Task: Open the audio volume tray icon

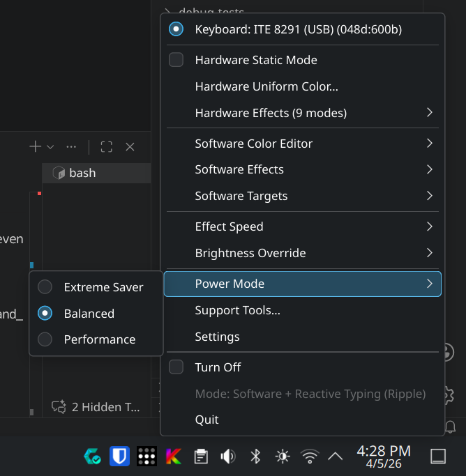Action: [x=228, y=456]
